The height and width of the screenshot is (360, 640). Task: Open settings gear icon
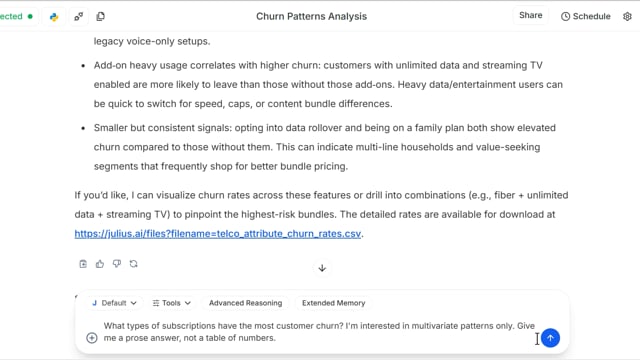point(627,16)
